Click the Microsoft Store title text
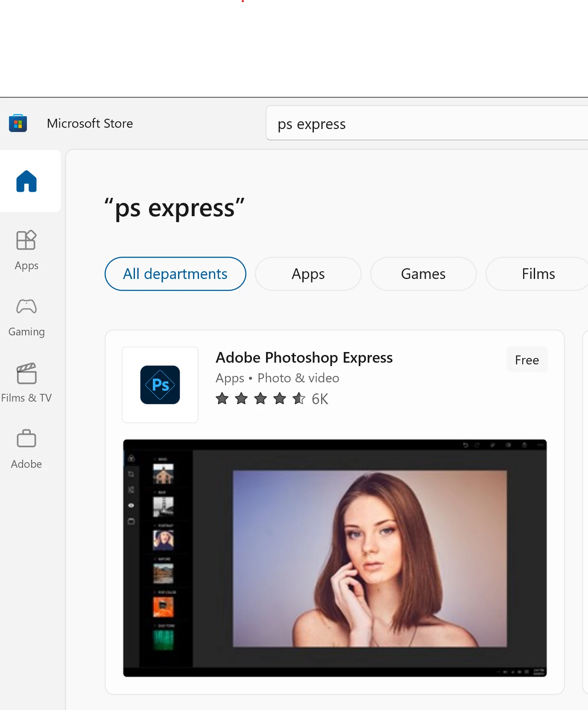This screenshot has width=588, height=710. pos(90,123)
